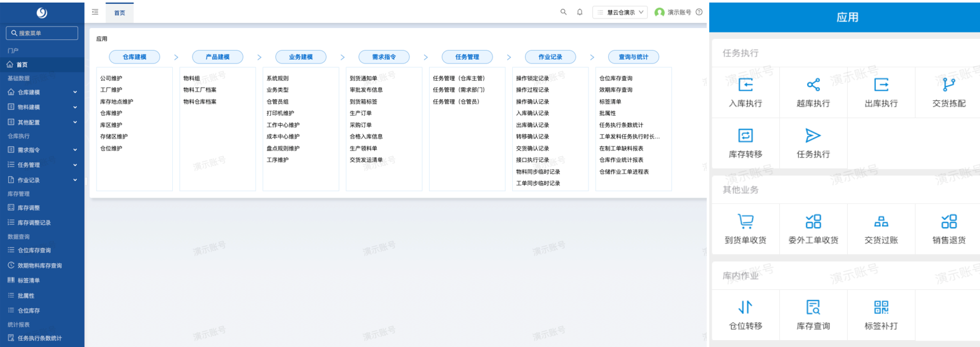Expand 仓库建模 sidebar menu

42,92
